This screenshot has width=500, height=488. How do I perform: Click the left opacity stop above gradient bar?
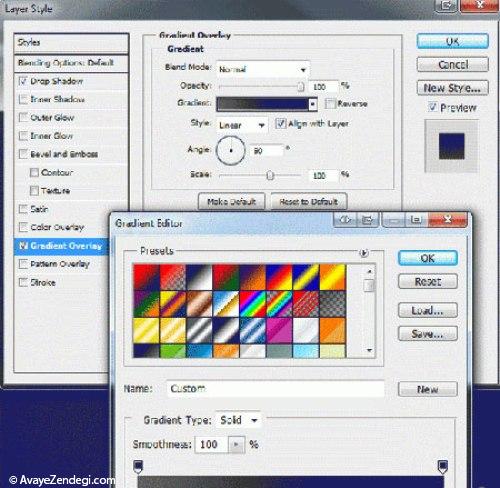[x=138, y=466]
